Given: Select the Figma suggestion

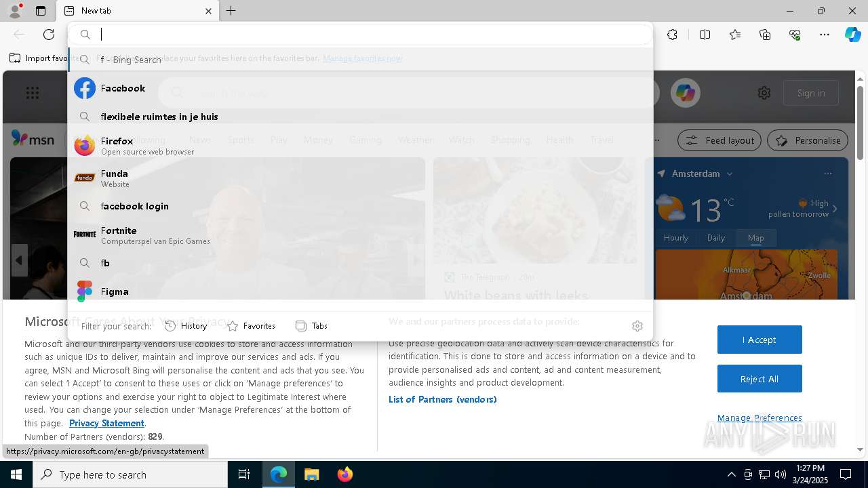Looking at the screenshot, I should 360,291.
